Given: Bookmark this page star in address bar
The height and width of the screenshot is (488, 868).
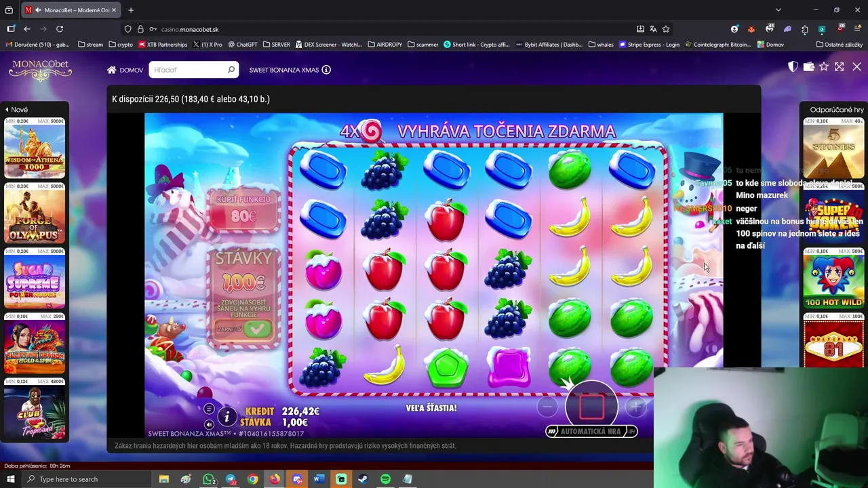Looking at the screenshot, I should pyautogui.click(x=666, y=29).
